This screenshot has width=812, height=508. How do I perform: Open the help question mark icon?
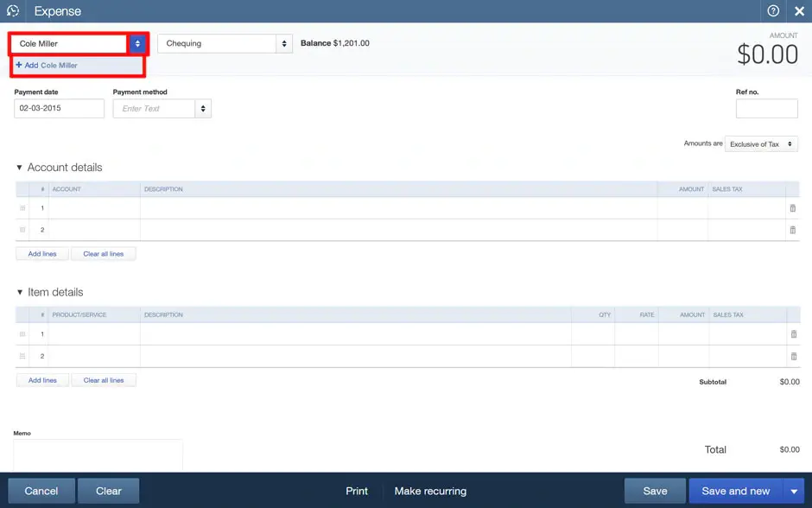click(773, 11)
